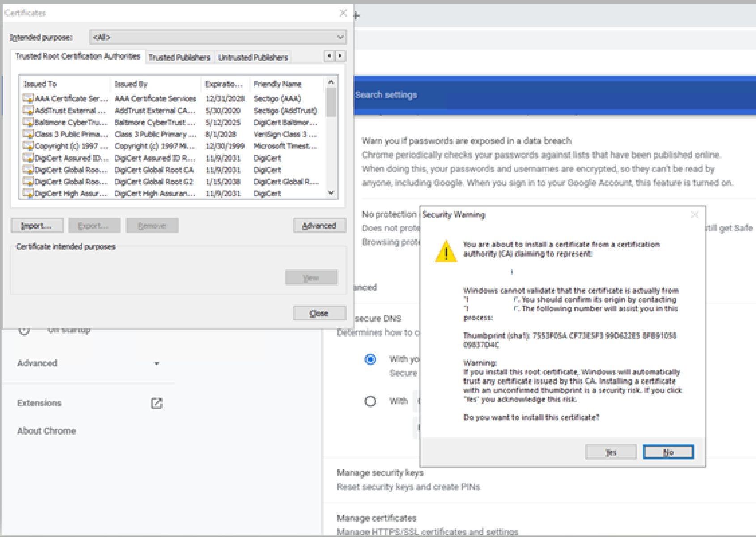Click the certificate icon beside AddTrust External

(29, 110)
